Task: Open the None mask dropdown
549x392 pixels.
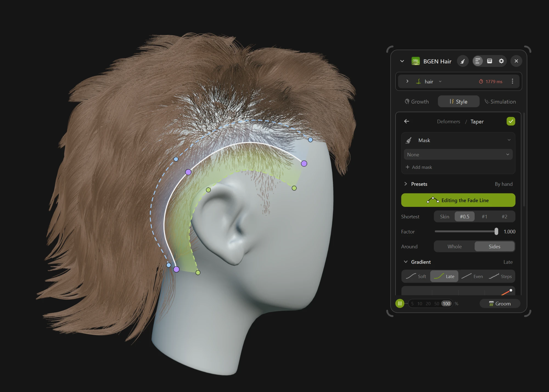Action: [458, 154]
